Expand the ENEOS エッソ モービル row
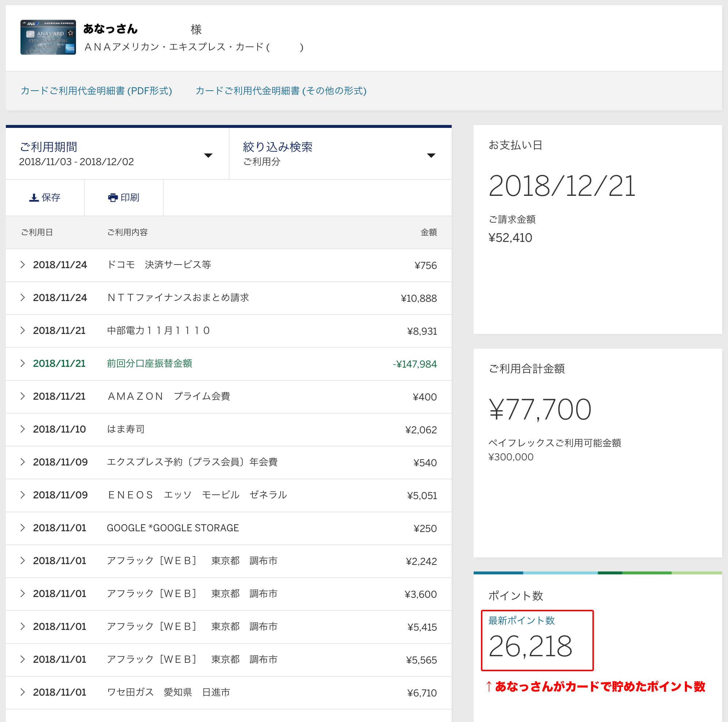This screenshot has width=728, height=722. point(229,495)
